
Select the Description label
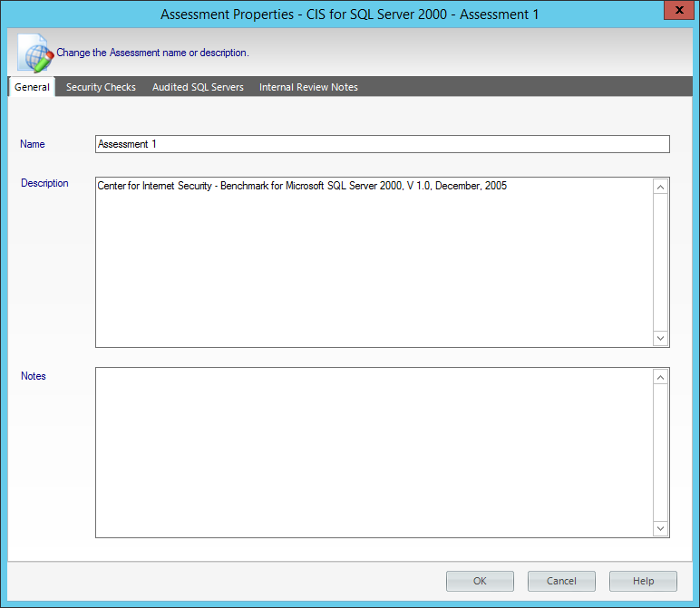coord(44,183)
